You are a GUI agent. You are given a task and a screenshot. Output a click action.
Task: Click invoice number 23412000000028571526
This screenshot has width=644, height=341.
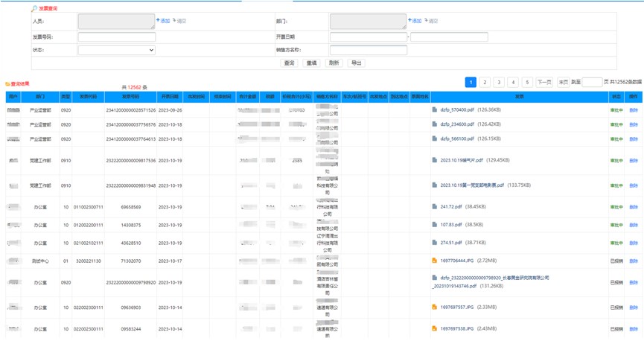pos(131,110)
